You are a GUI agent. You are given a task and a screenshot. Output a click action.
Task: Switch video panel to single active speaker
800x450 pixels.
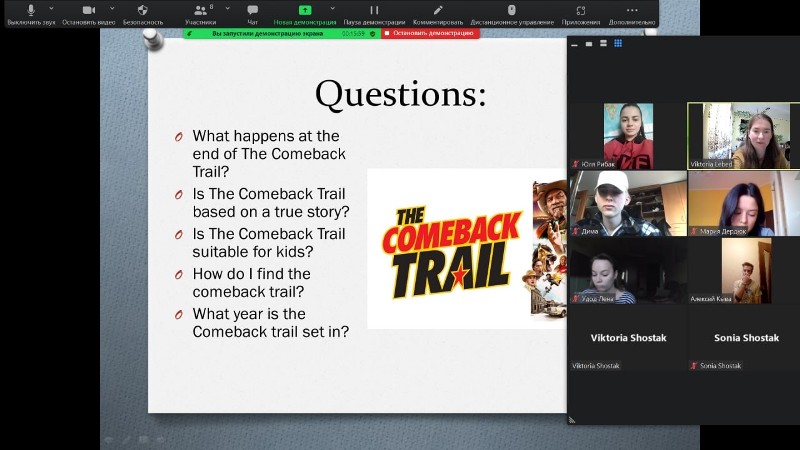click(589, 44)
